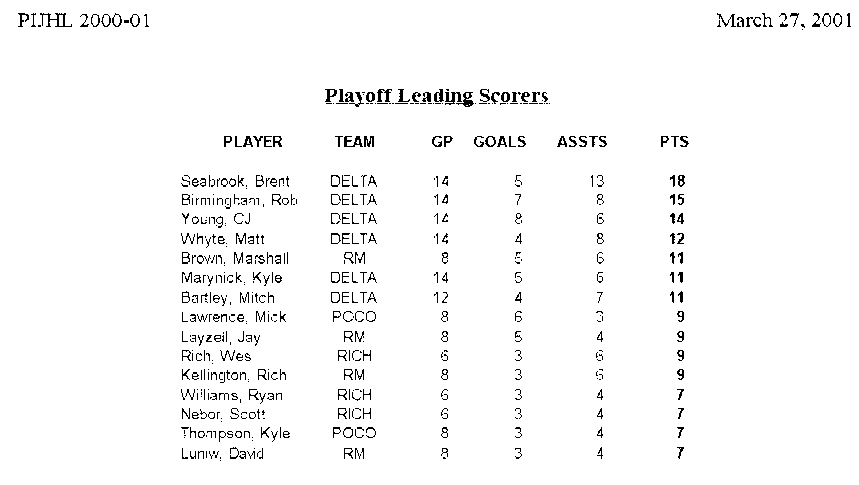Image resolution: width=859 pixels, height=485 pixels.
Task: Click the Playoff Leading Scorers heading
Action: tap(437, 96)
